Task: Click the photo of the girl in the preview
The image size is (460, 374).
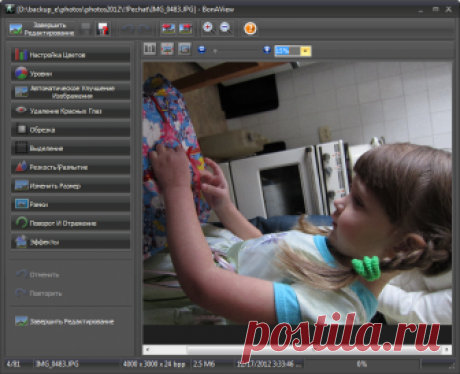Action: [297, 193]
